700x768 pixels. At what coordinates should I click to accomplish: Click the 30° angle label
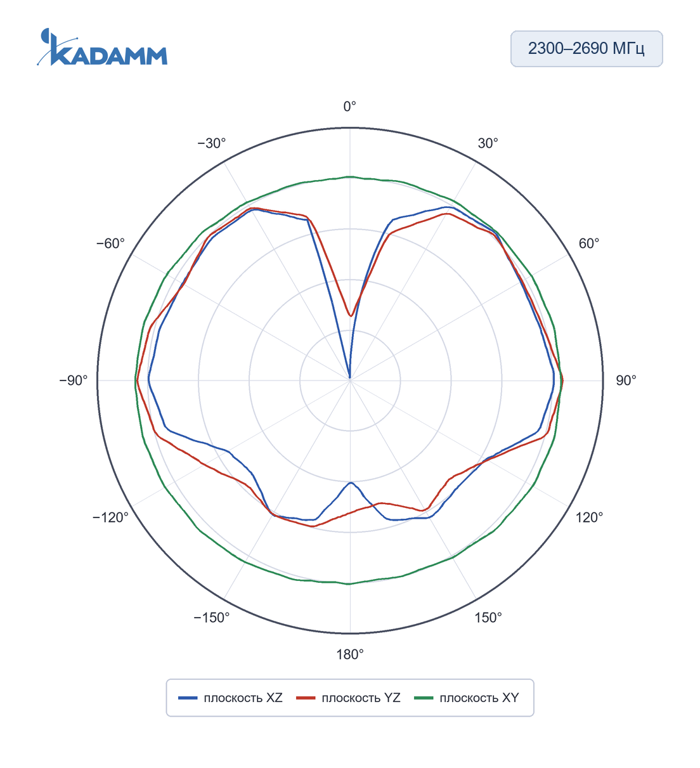coord(488,143)
